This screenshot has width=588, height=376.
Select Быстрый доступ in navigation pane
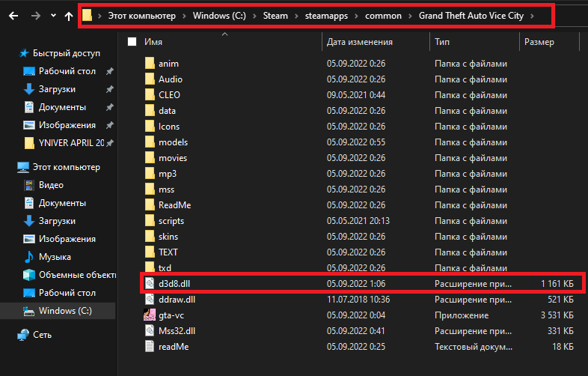coord(67,53)
